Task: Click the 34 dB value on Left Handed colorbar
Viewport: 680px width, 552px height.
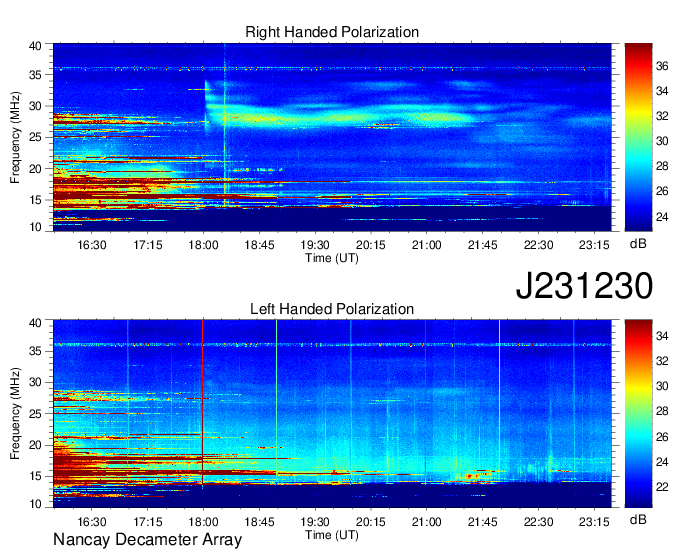Action: tap(662, 336)
